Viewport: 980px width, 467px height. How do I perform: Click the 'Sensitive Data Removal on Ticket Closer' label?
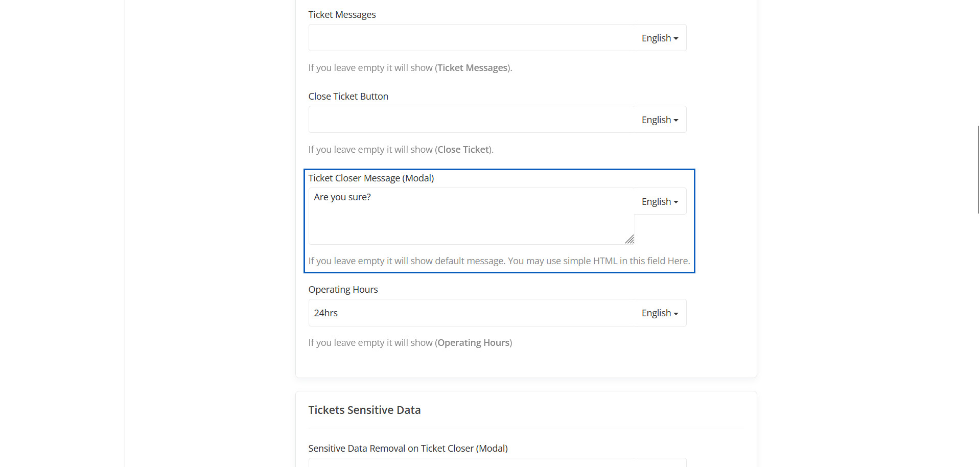tap(408, 449)
